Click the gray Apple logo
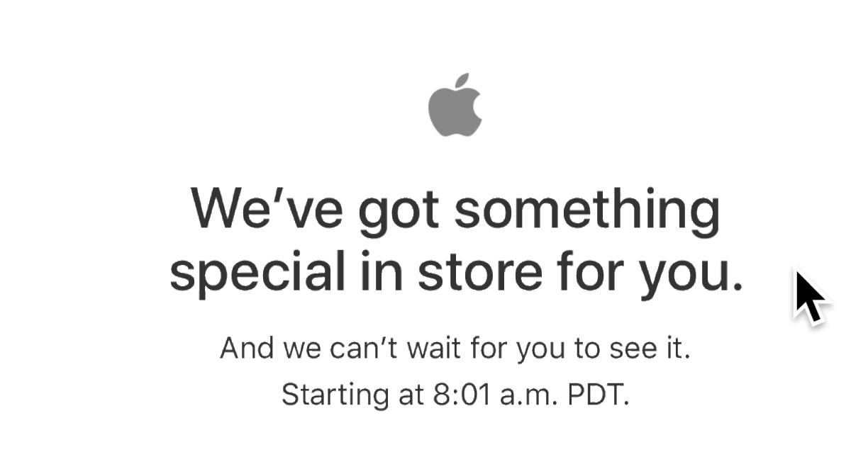 pos(455,105)
